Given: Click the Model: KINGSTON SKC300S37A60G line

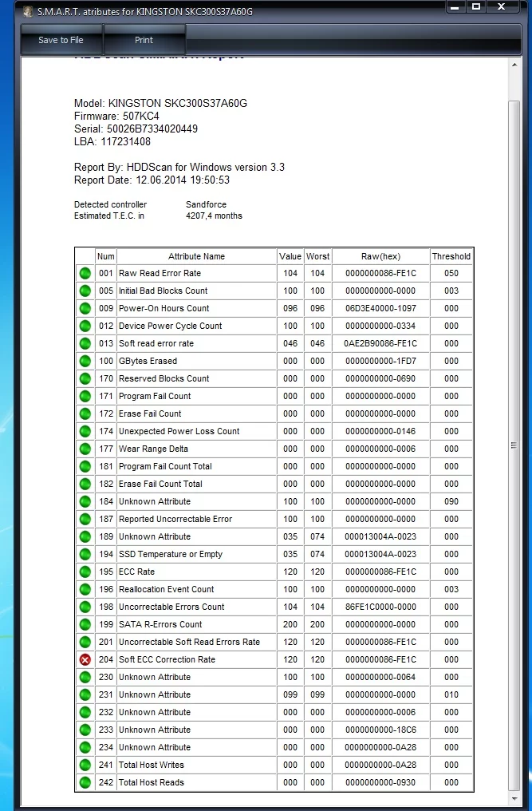Looking at the screenshot, I should [160, 104].
